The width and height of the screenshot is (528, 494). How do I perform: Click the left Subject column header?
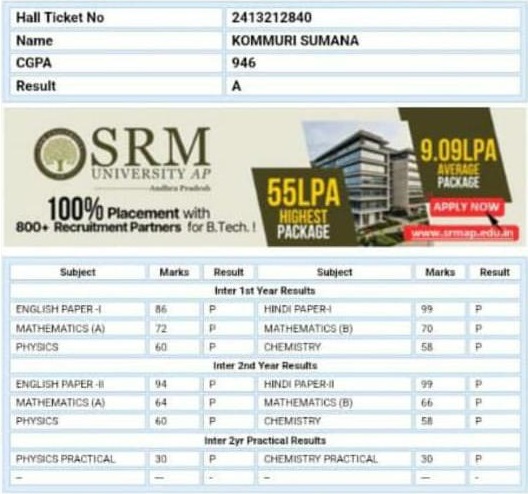[78, 272]
